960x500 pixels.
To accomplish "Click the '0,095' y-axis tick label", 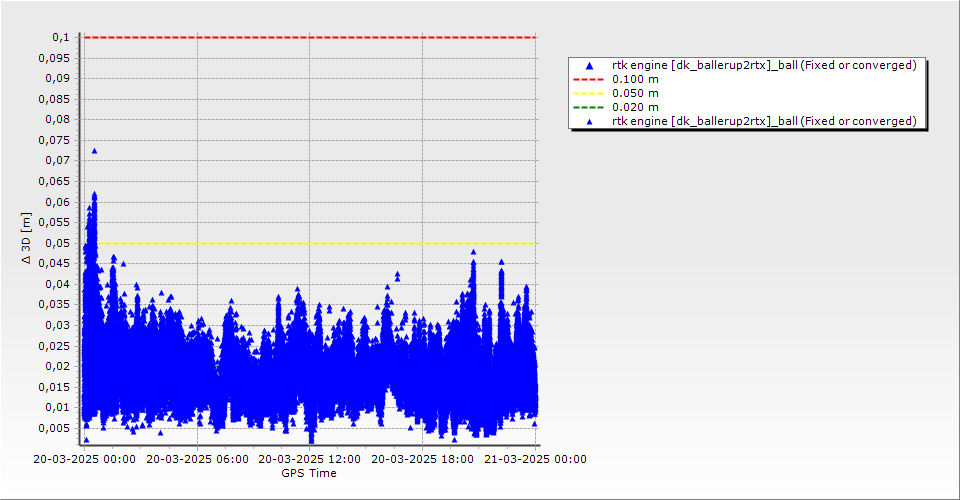I will tap(54, 59).
